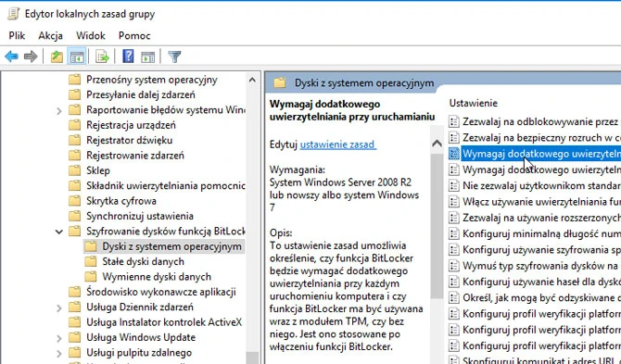
Task: Click the description pane scroll up arrow
Action: click(437, 143)
